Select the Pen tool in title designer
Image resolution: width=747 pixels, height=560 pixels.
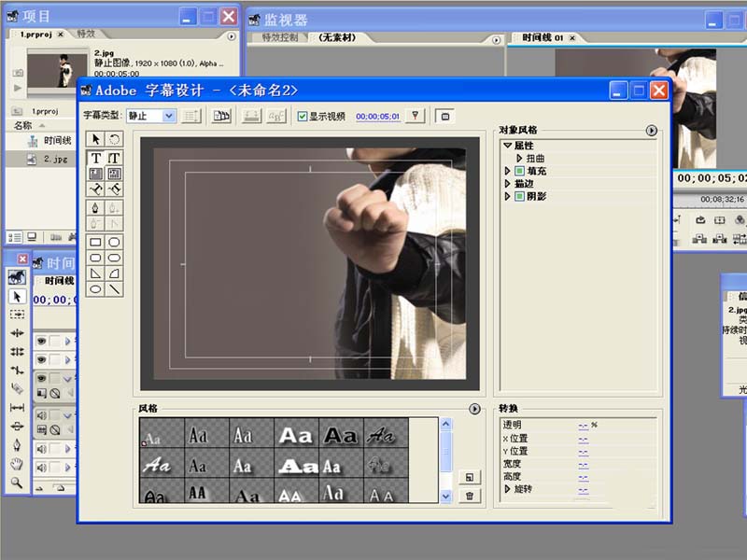[96, 208]
